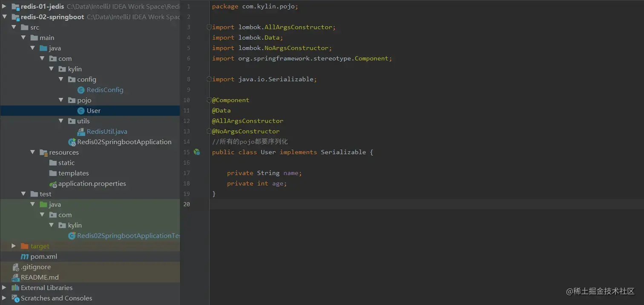Click the 'name' field on line 17

pos(291,173)
